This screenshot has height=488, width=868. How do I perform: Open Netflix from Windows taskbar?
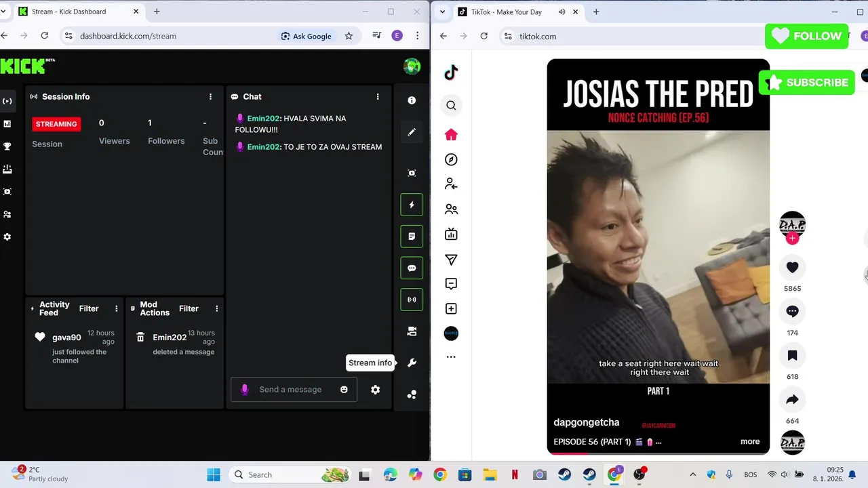pos(515,474)
